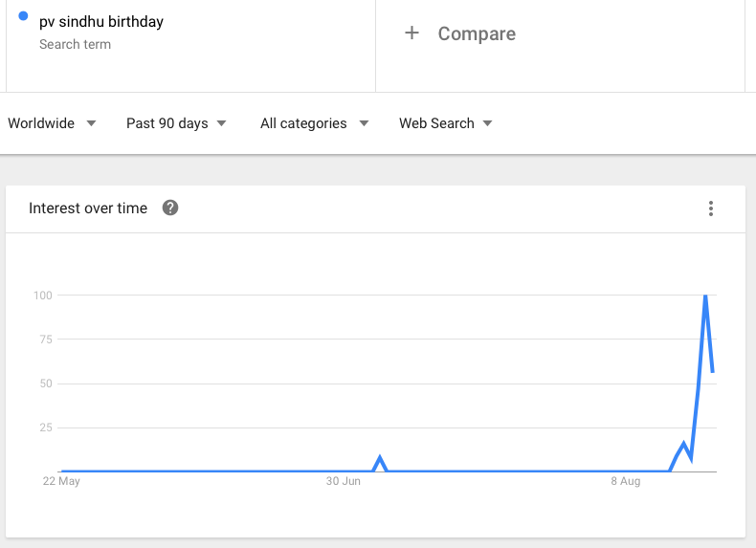
Task: Click the 30 Jun date label
Action: click(x=343, y=481)
